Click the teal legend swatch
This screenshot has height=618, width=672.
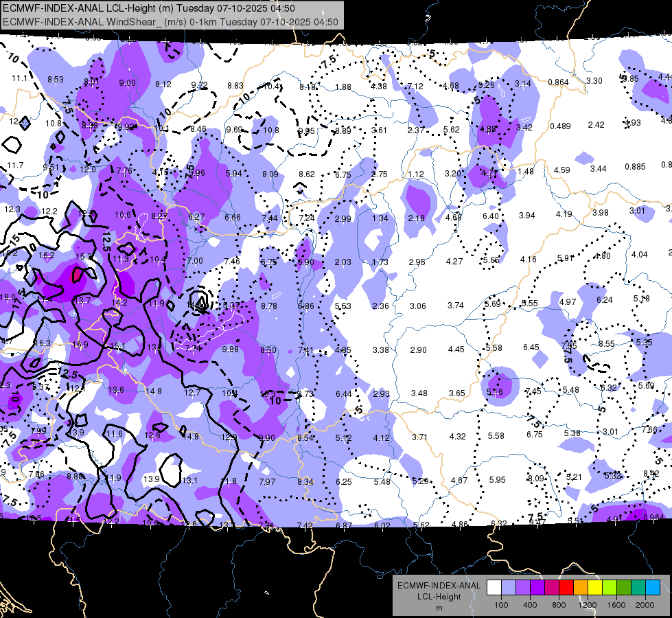pyautogui.click(x=638, y=588)
